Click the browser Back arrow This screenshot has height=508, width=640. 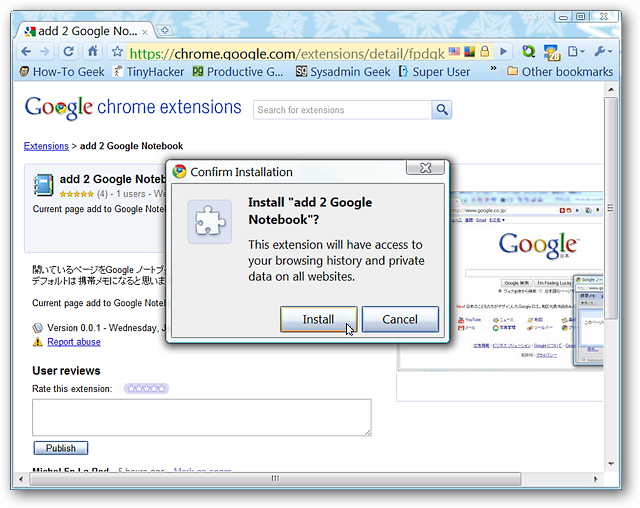pyautogui.click(x=26, y=52)
